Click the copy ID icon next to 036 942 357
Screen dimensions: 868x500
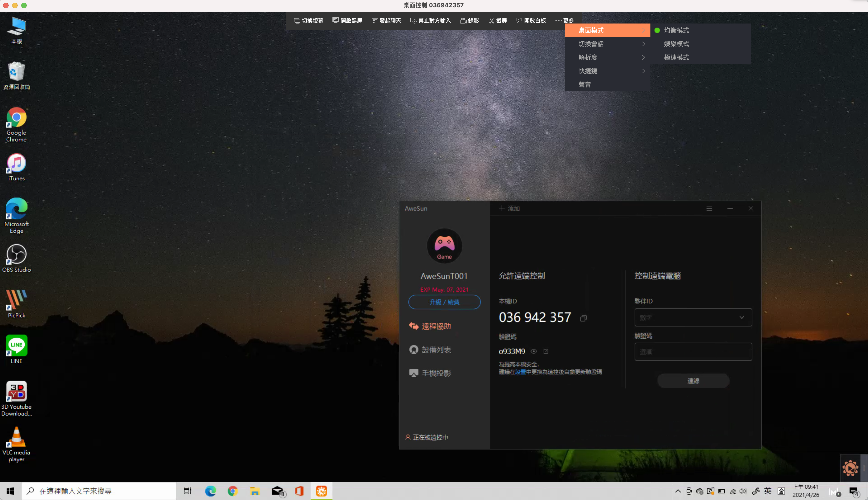583,318
